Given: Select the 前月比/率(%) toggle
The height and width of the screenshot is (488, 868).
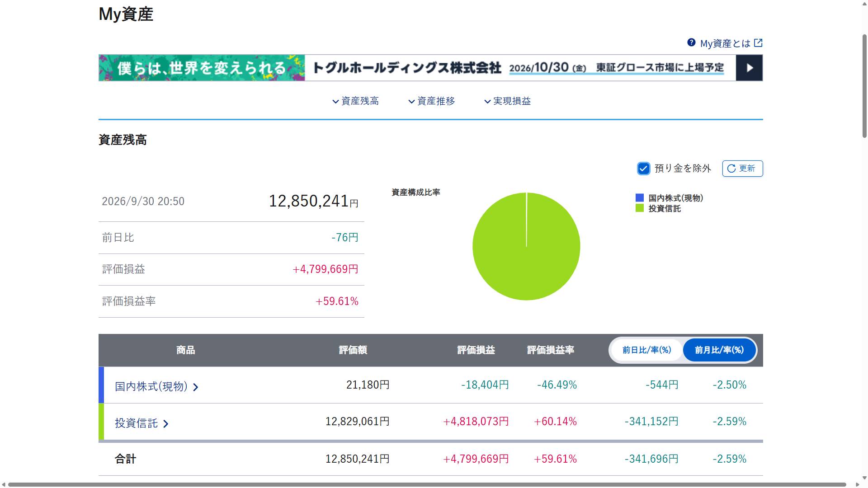Looking at the screenshot, I should (x=719, y=350).
